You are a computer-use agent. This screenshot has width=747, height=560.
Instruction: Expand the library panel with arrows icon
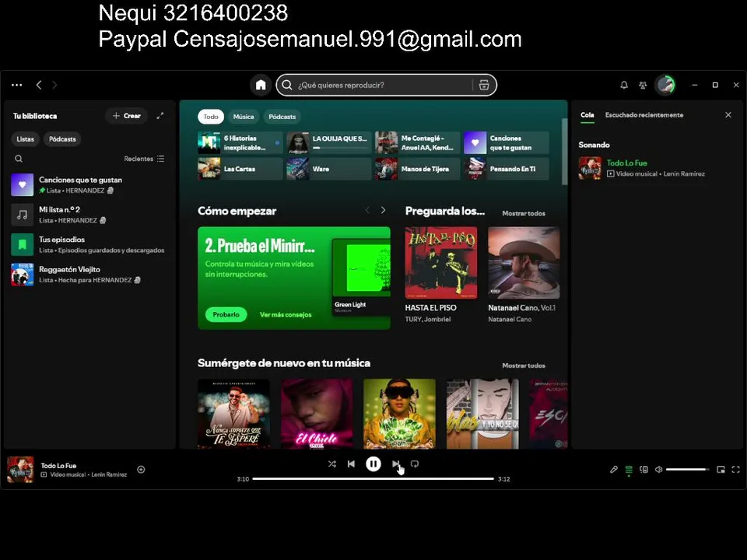coord(160,116)
